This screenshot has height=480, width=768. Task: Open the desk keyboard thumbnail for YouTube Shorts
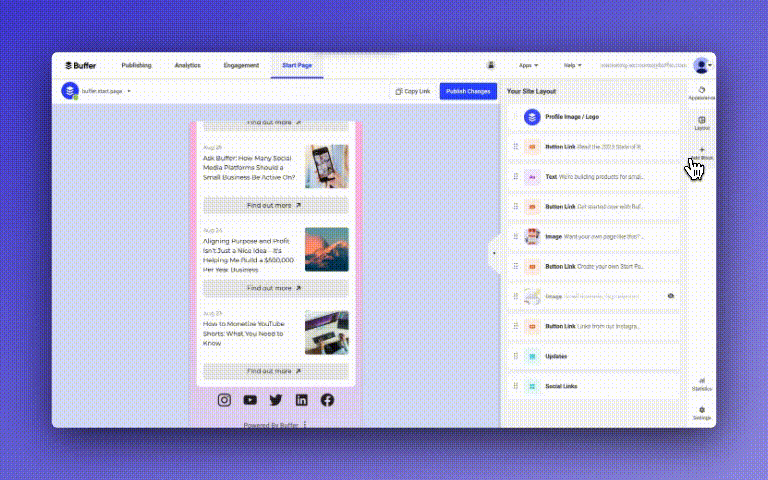coord(327,332)
